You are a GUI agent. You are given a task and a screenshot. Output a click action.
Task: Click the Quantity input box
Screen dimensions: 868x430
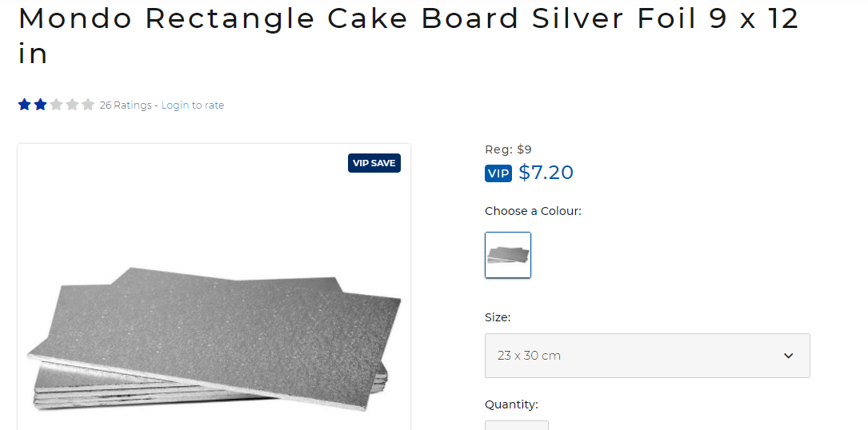tap(516, 424)
